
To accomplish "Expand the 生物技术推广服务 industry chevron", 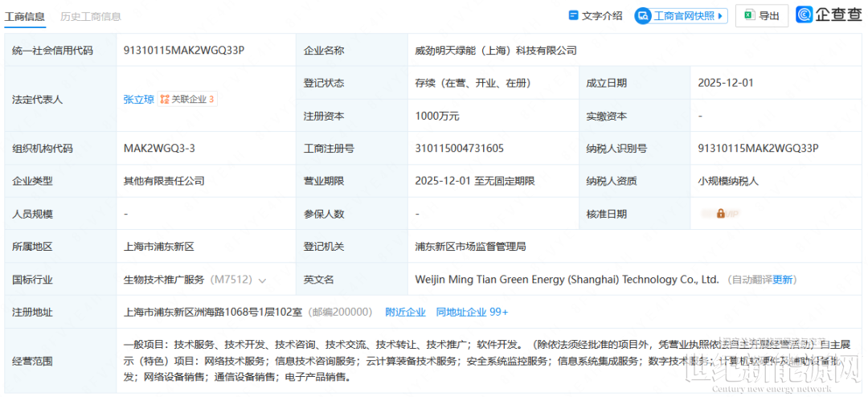I will tap(262, 280).
